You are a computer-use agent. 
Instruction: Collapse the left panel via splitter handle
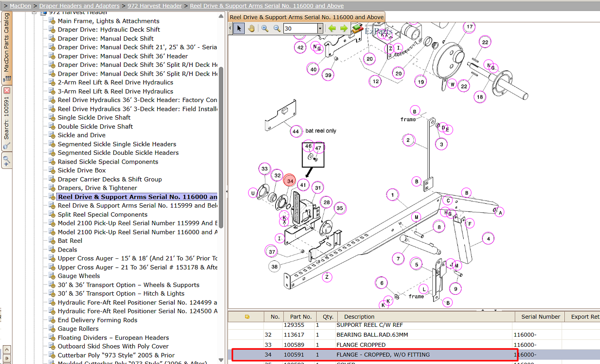tap(226, 192)
